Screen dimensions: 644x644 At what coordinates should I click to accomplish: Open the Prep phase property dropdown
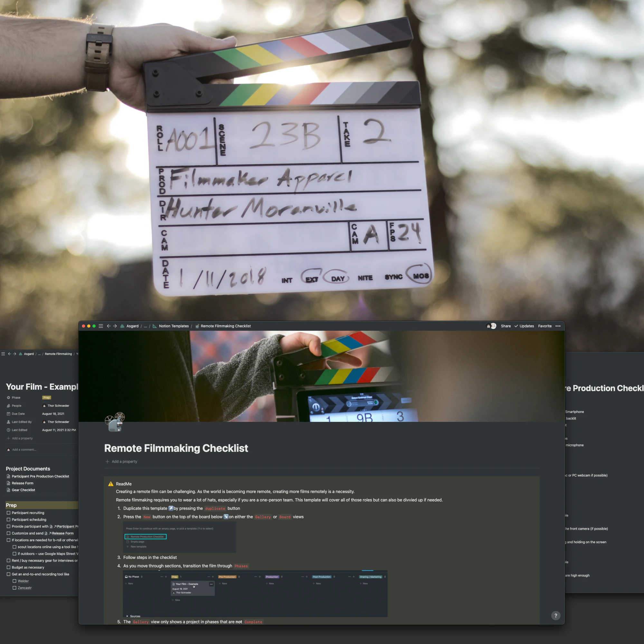pos(47,397)
